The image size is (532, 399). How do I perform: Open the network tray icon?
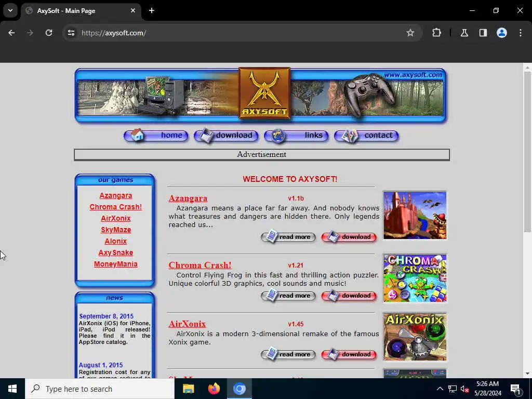pos(453,389)
